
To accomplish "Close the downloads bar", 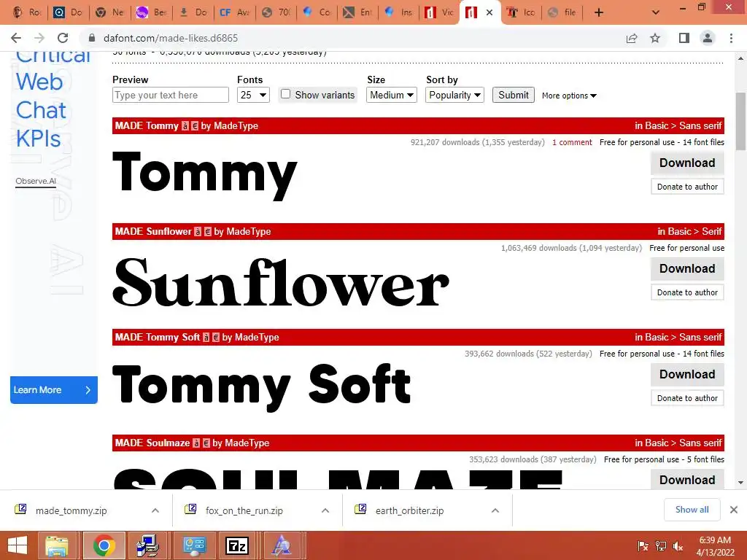I will [734, 510].
